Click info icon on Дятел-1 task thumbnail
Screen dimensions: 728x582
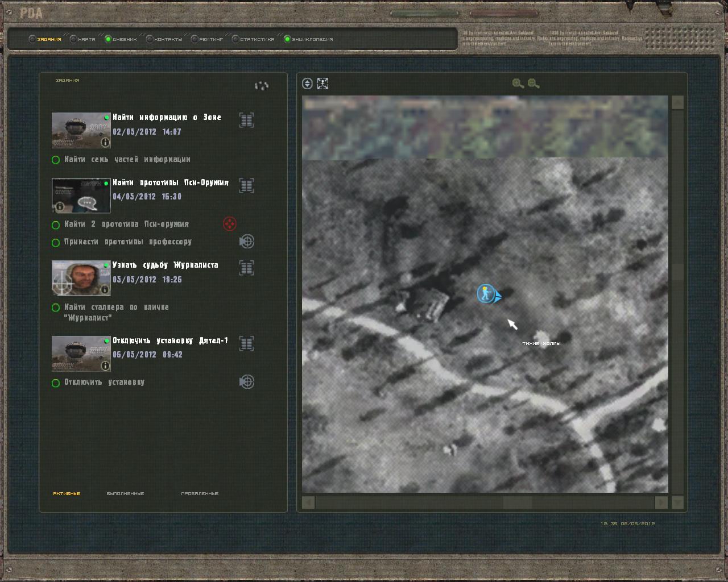(x=105, y=365)
